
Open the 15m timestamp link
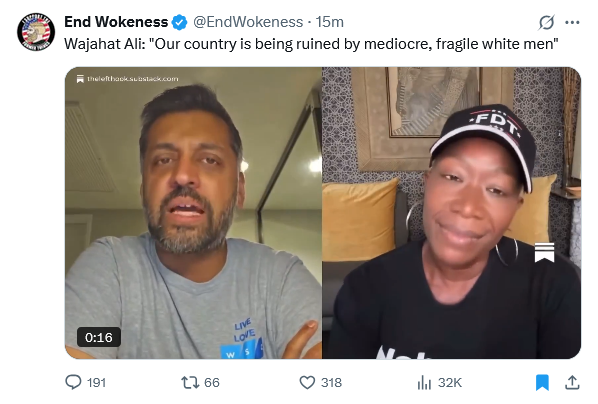(x=330, y=22)
